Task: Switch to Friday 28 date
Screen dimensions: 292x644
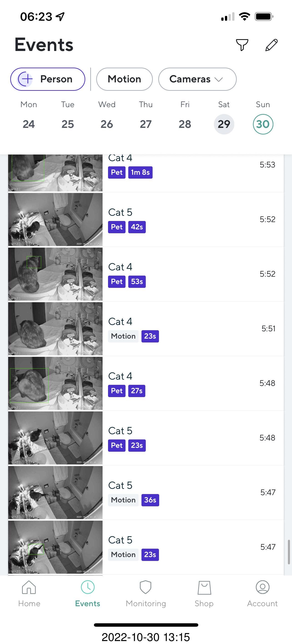Action: (185, 124)
